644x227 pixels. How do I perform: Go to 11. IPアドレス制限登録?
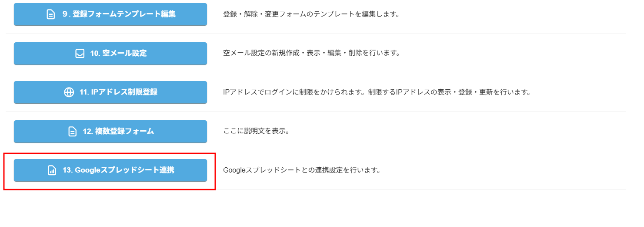[x=110, y=92]
